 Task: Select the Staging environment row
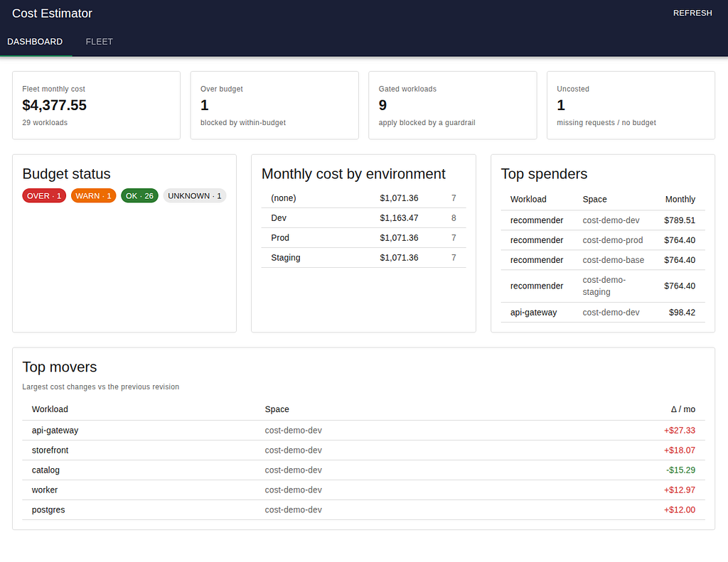coord(363,258)
